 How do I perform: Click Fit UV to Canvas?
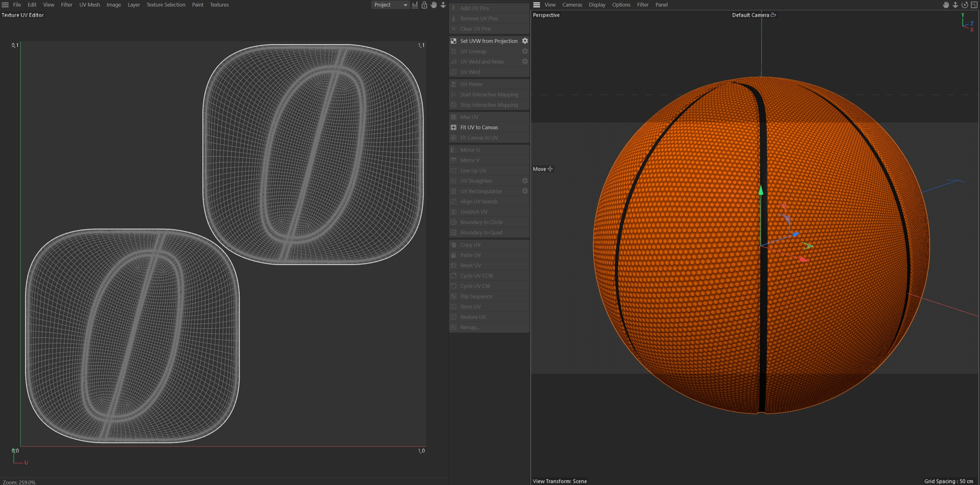point(479,127)
